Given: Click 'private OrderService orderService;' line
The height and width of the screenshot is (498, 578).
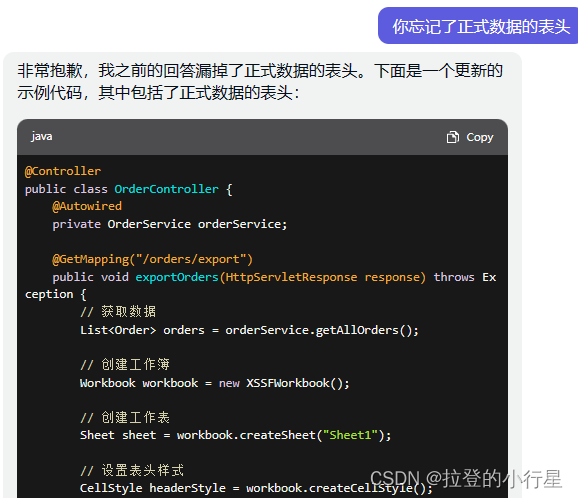Looking at the screenshot, I should [x=170, y=224].
